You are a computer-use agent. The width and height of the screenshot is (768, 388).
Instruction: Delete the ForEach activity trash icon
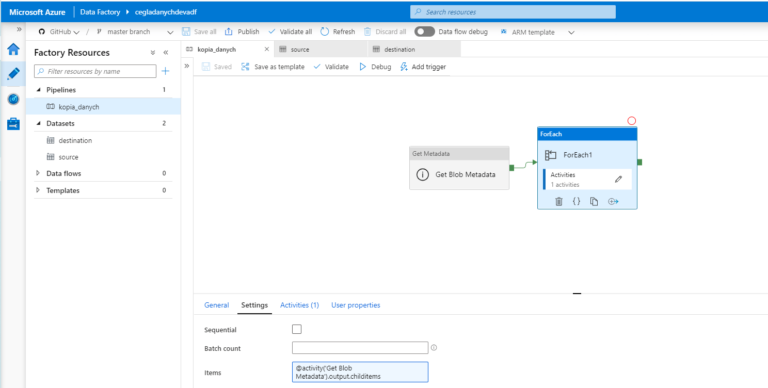coord(559,201)
